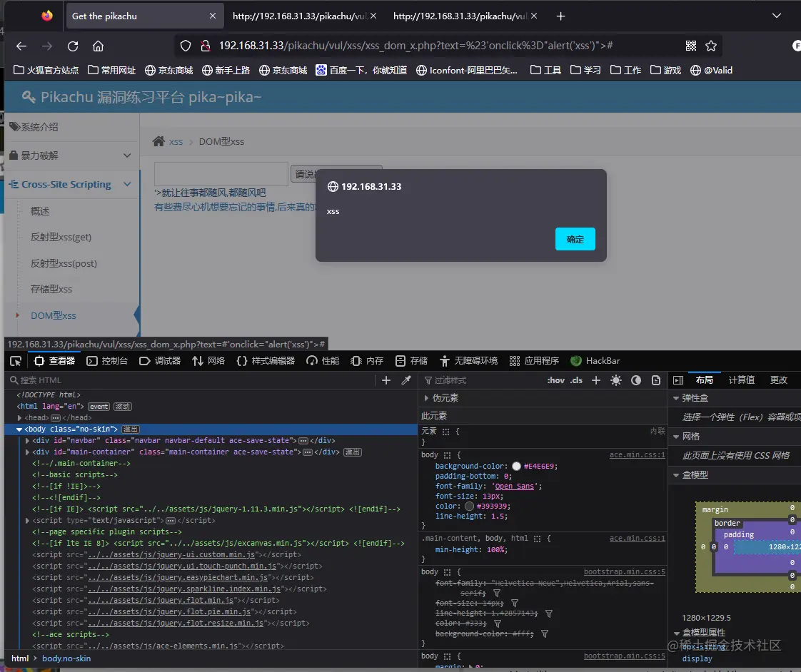Open 火狐官方站点 bookmark folder
The width and height of the screenshot is (801, 672).
click(46, 70)
